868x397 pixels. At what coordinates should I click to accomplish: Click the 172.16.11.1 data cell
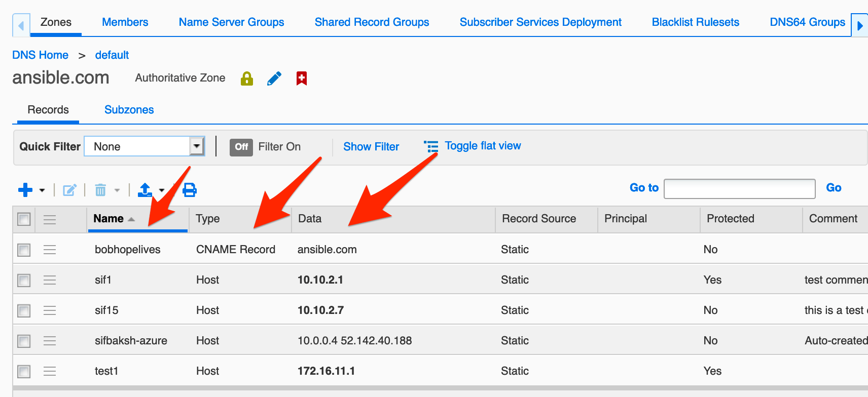pos(326,371)
